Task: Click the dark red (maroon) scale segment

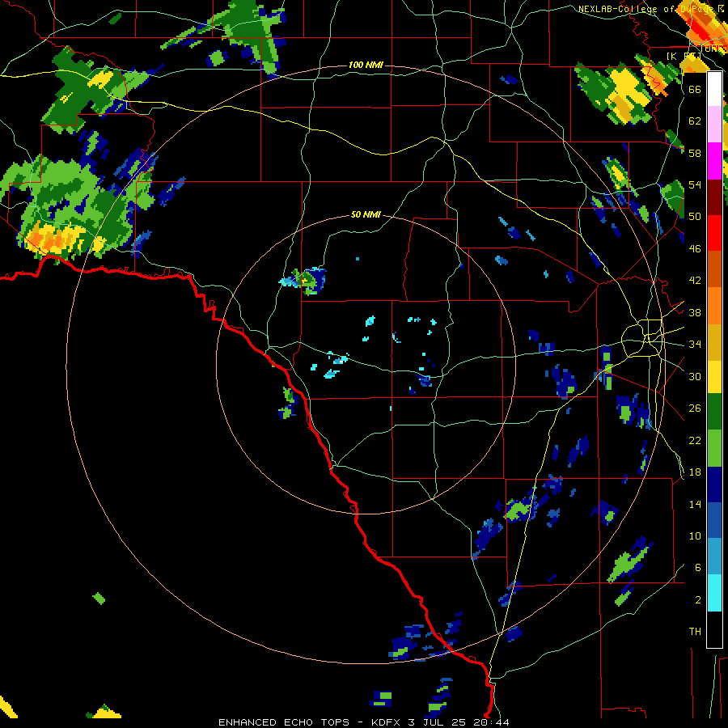Action: coord(714,197)
